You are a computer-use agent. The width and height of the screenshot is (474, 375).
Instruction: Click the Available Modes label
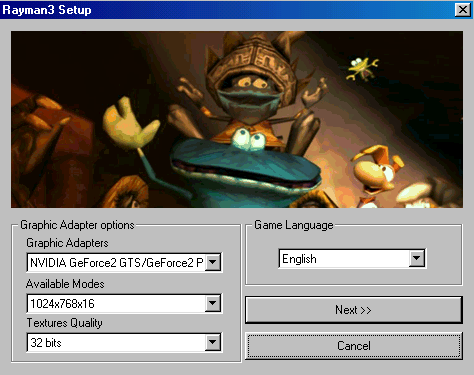click(65, 284)
